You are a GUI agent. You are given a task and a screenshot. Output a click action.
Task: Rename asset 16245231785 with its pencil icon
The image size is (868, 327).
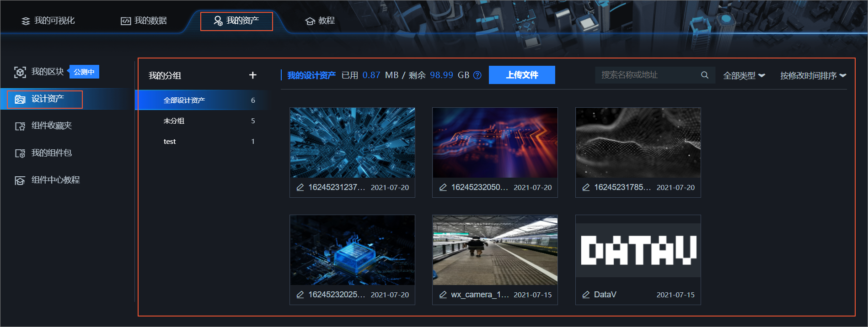(586, 187)
